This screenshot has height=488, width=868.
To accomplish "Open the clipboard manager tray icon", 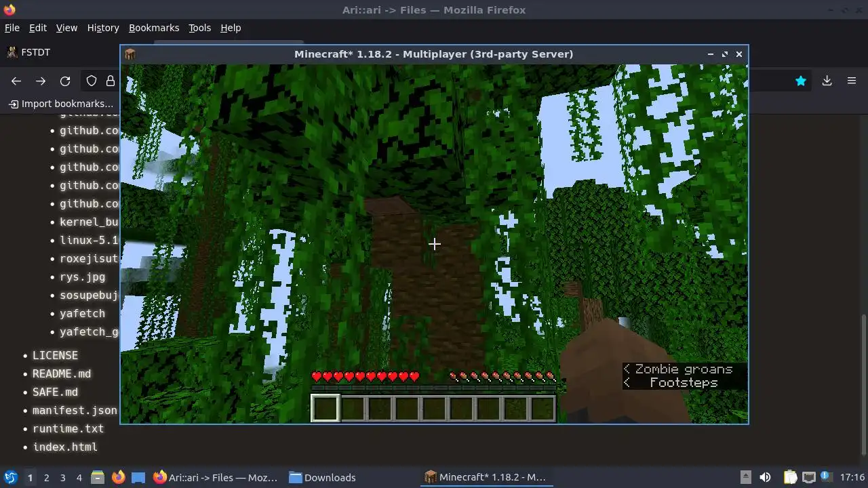I will pos(790,477).
